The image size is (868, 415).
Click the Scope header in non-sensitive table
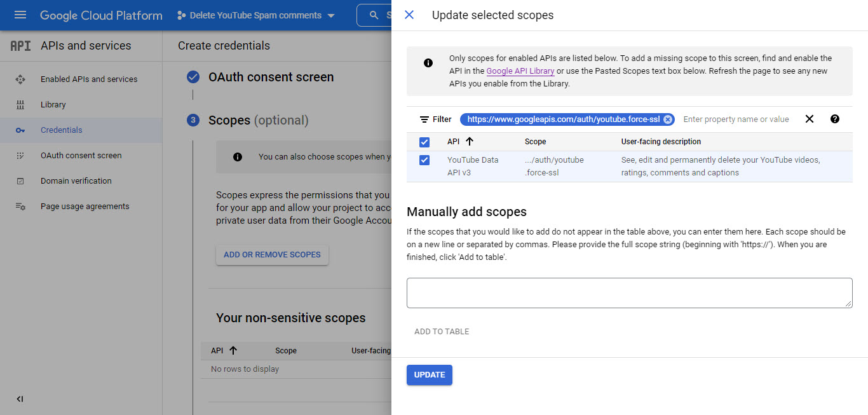tap(286, 351)
